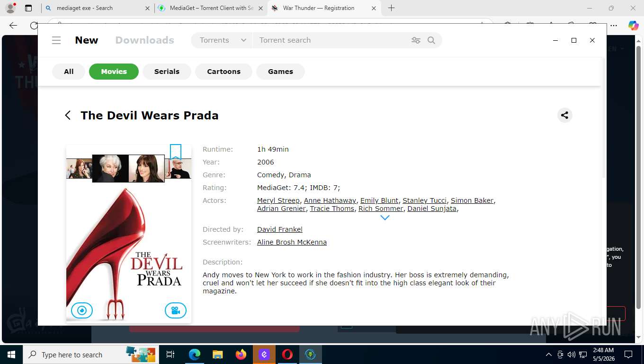Select the Cartoons category filter
The image size is (644, 364).
224,72
